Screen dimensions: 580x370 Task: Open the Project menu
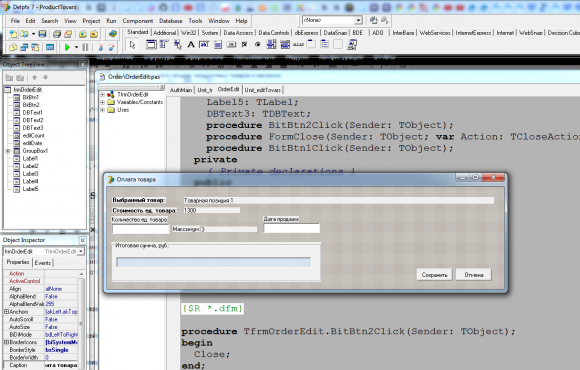pyautogui.click(x=91, y=21)
